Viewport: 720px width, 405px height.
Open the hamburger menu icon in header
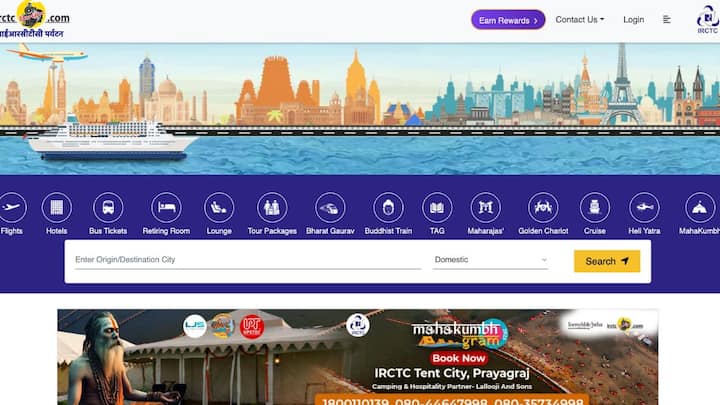pyautogui.click(x=667, y=19)
